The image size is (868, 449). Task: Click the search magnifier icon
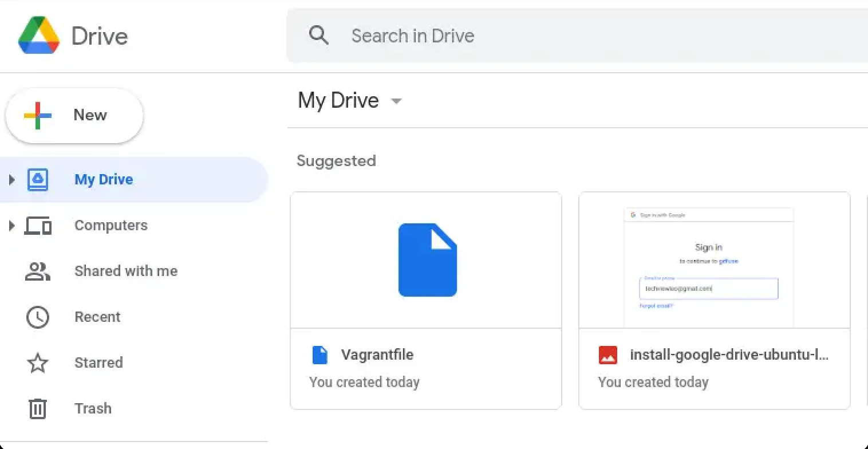319,35
